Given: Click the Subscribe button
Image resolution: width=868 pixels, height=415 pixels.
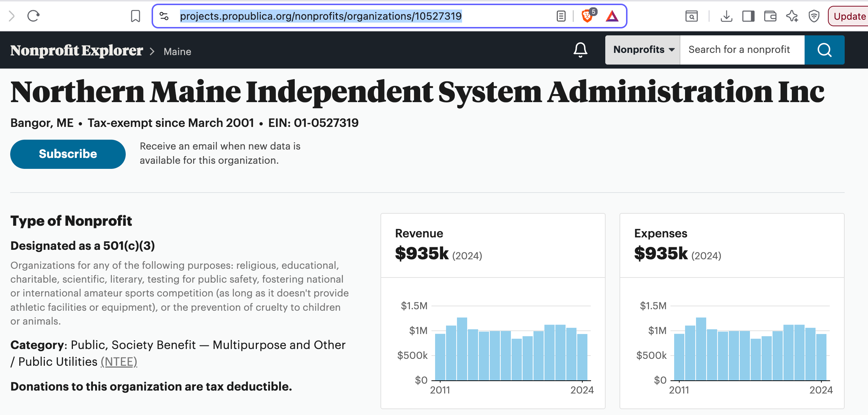Looking at the screenshot, I should [68, 154].
